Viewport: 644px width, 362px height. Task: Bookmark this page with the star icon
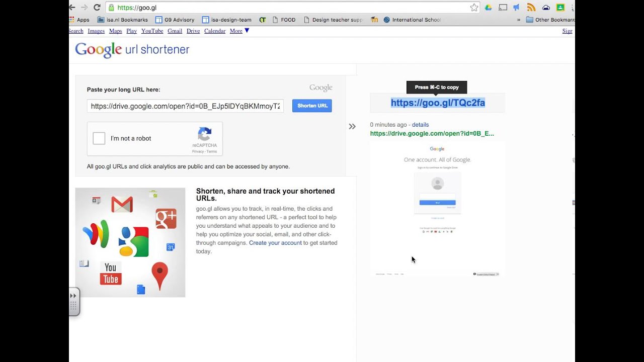point(474,8)
